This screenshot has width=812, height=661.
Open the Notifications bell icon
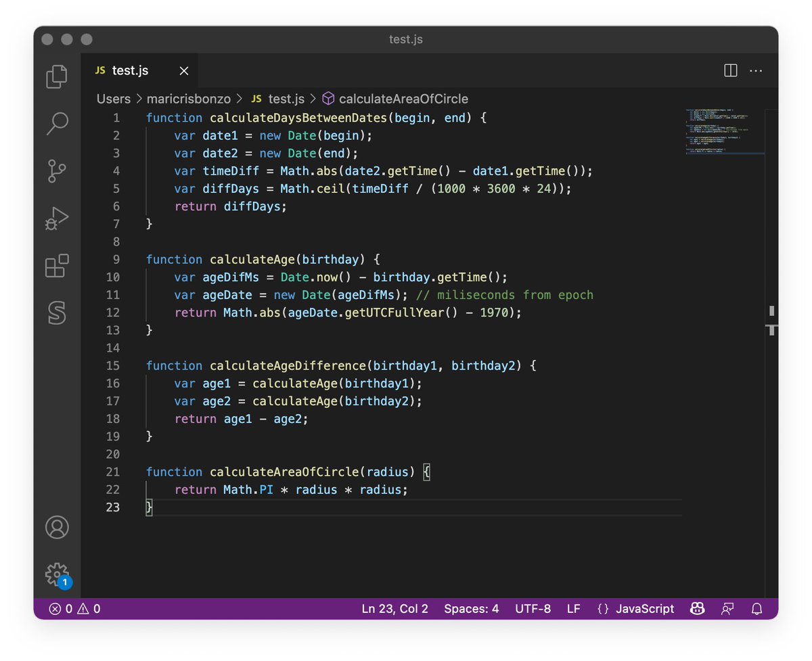(757, 609)
